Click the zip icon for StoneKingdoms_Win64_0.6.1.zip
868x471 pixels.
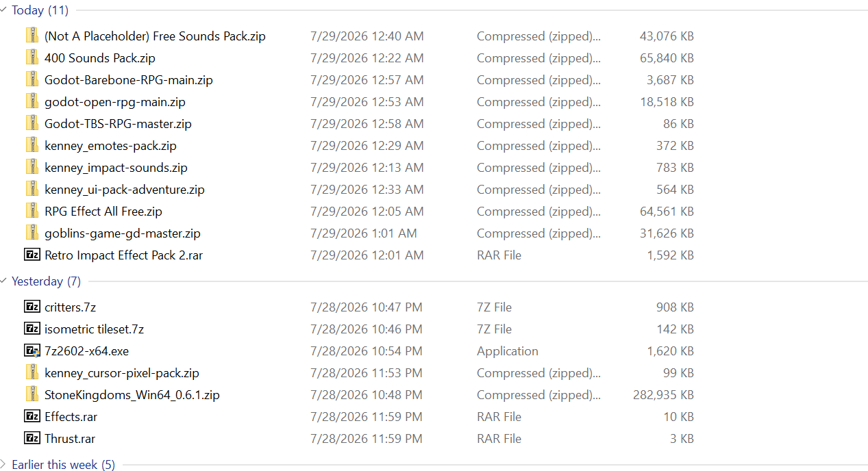tap(32, 394)
